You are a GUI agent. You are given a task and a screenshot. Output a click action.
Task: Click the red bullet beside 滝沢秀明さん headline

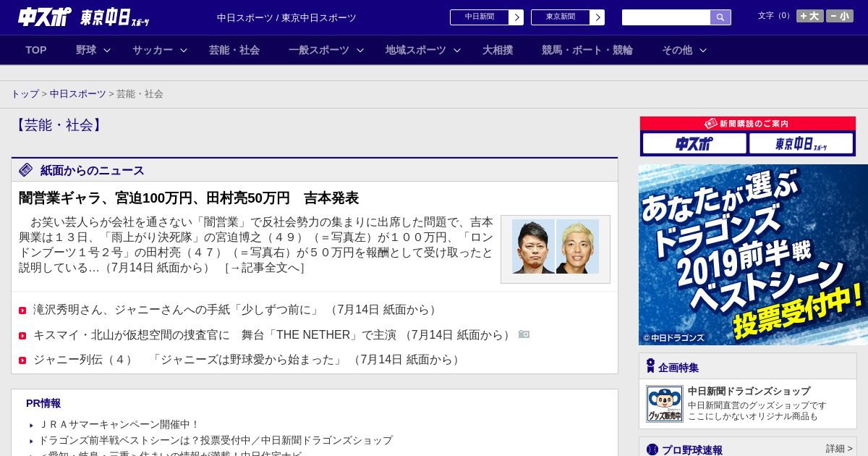22,311
